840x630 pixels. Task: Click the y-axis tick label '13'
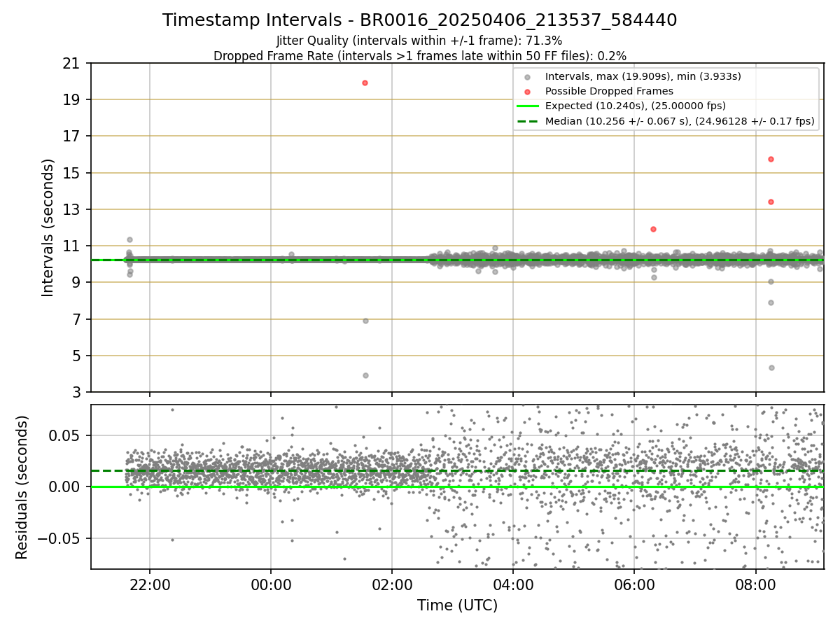pyautogui.click(x=71, y=209)
